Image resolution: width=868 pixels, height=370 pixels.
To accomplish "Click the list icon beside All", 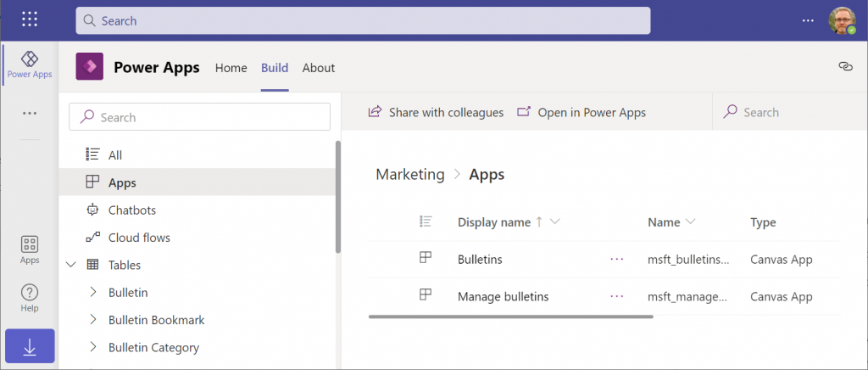I will 92,154.
